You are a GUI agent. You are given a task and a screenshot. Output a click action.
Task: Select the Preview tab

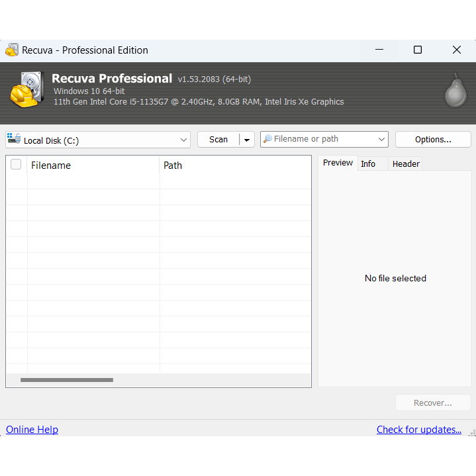(x=338, y=163)
